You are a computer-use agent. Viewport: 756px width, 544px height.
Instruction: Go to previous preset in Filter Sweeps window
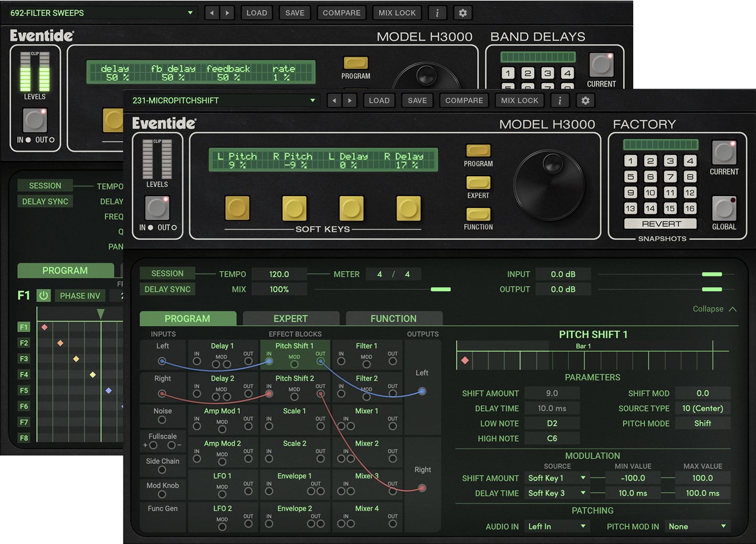point(212,13)
